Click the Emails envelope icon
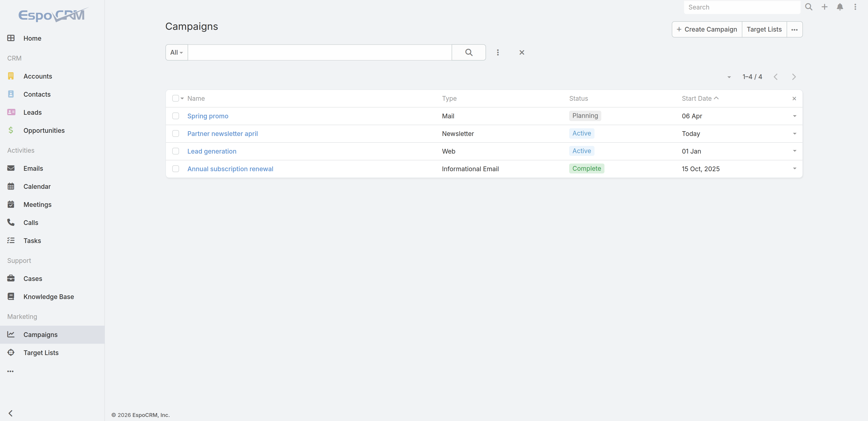The height and width of the screenshot is (421, 868). click(x=11, y=168)
